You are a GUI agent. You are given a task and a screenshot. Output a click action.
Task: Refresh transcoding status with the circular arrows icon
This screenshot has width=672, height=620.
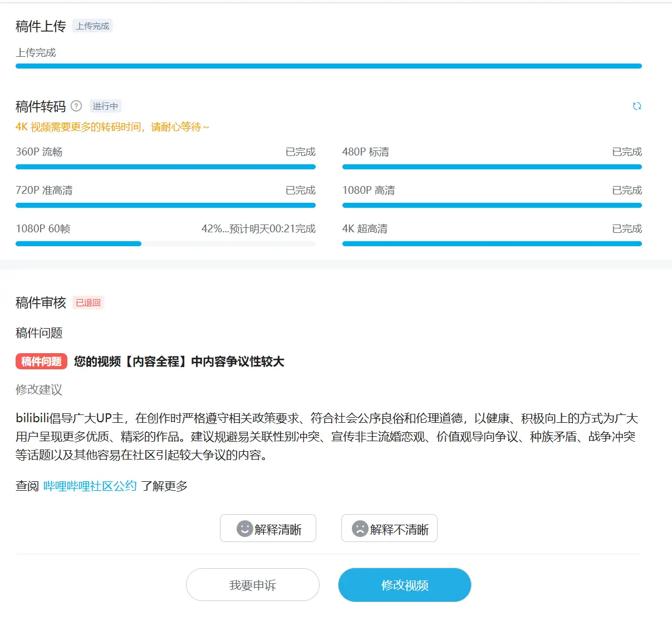tap(637, 106)
